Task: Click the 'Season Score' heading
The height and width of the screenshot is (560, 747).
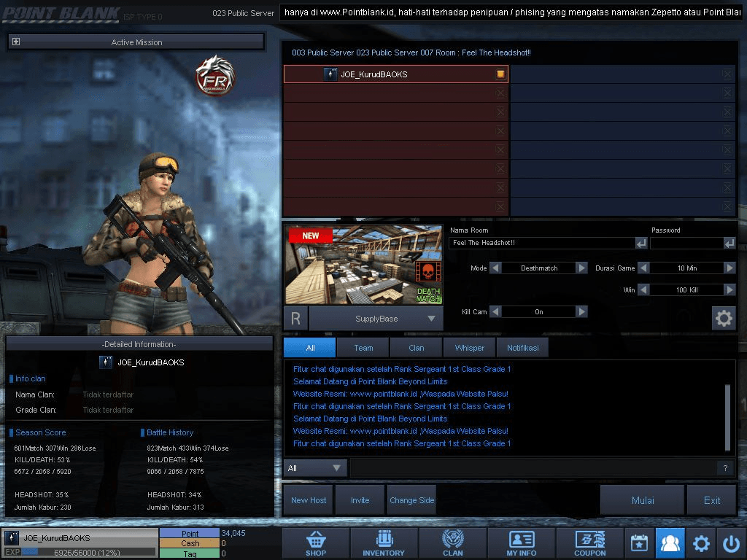Action: click(41, 432)
